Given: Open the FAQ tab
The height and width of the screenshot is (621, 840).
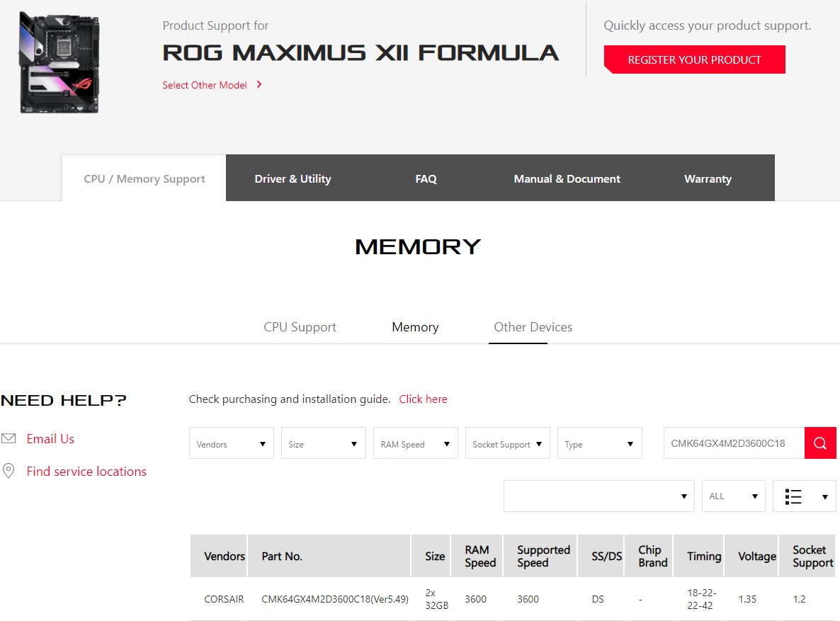Looking at the screenshot, I should (x=426, y=178).
